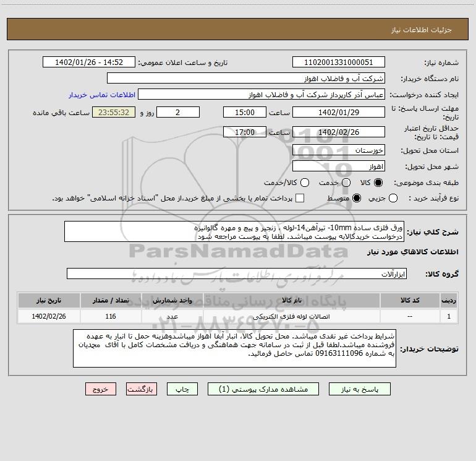Click the چاپ print button
The width and height of the screenshot is (476, 461).
[x=182, y=389]
